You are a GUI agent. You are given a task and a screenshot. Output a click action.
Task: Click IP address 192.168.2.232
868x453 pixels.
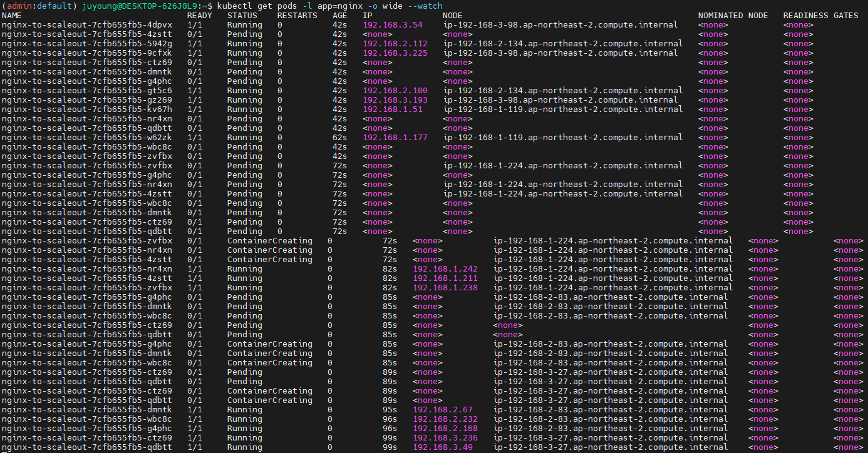[x=445, y=419]
